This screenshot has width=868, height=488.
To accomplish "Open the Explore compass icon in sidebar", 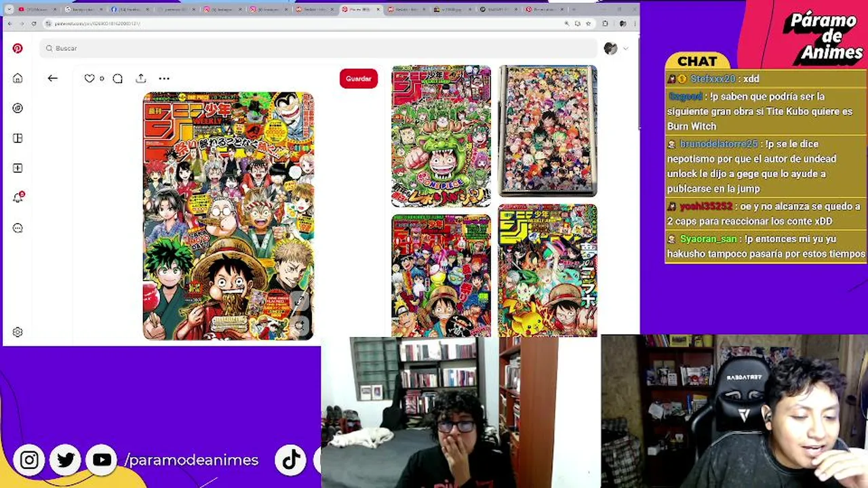I will click(18, 108).
